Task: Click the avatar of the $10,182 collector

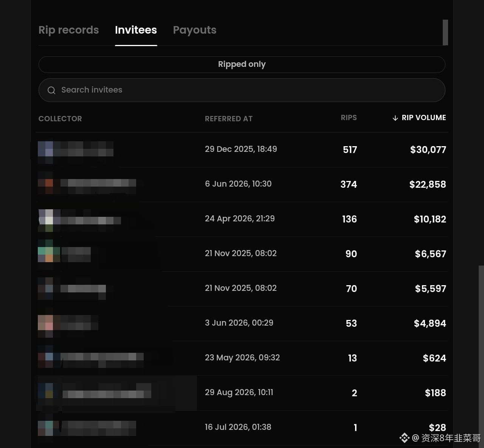Action: point(45,218)
